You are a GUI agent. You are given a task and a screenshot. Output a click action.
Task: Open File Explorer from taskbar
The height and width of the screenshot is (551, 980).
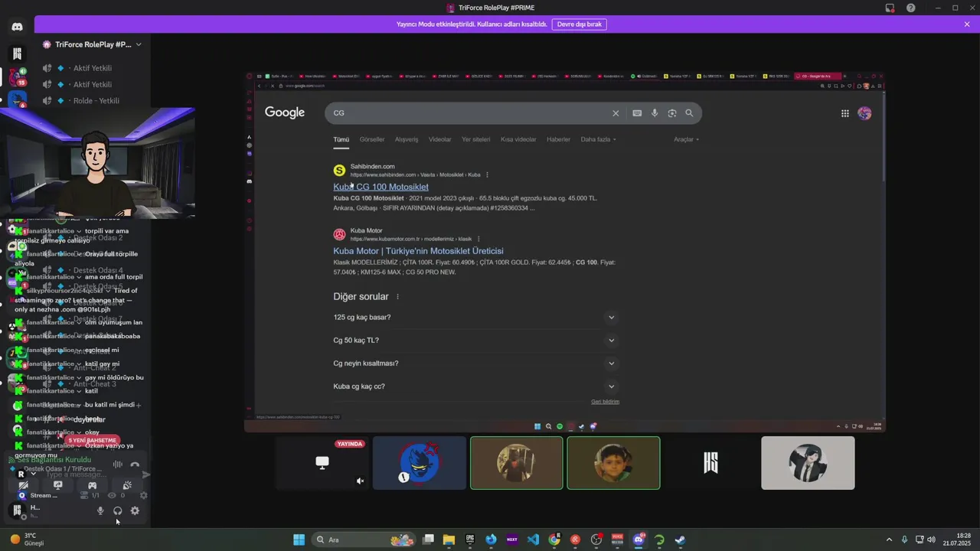point(449,540)
